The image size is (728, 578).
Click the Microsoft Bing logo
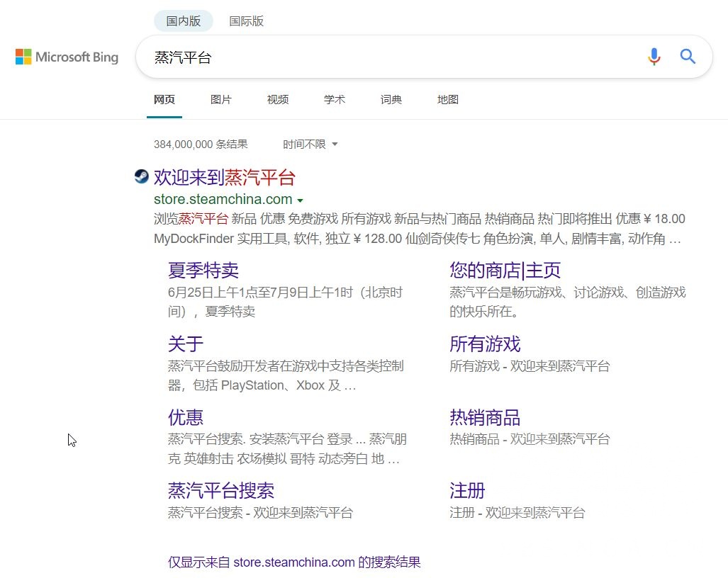[67, 57]
